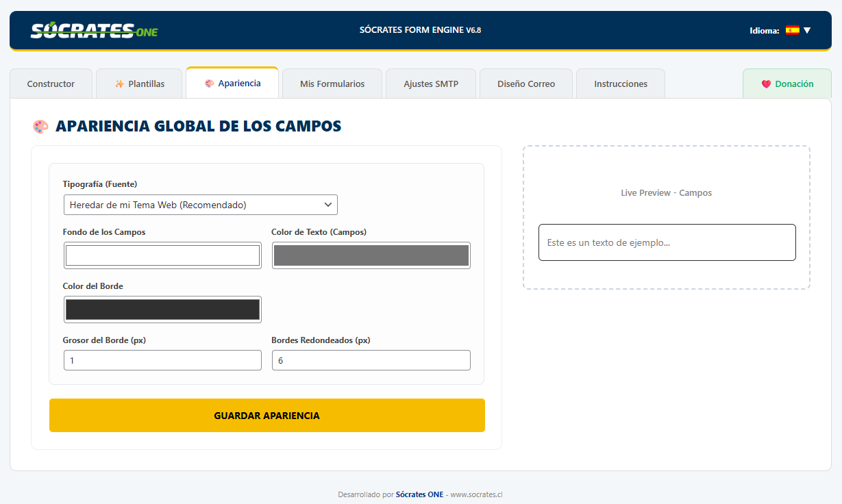Go to the Ajustes SMTP tab
The width and height of the screenshot is (842, 504).
pos(431,84)
